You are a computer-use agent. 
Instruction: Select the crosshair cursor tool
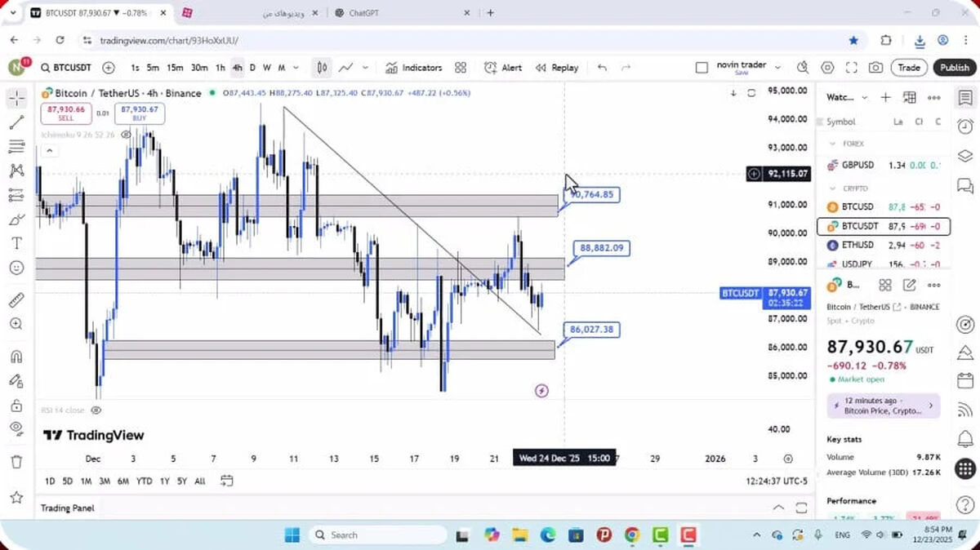pyautogui.click(x=16, y=99)
